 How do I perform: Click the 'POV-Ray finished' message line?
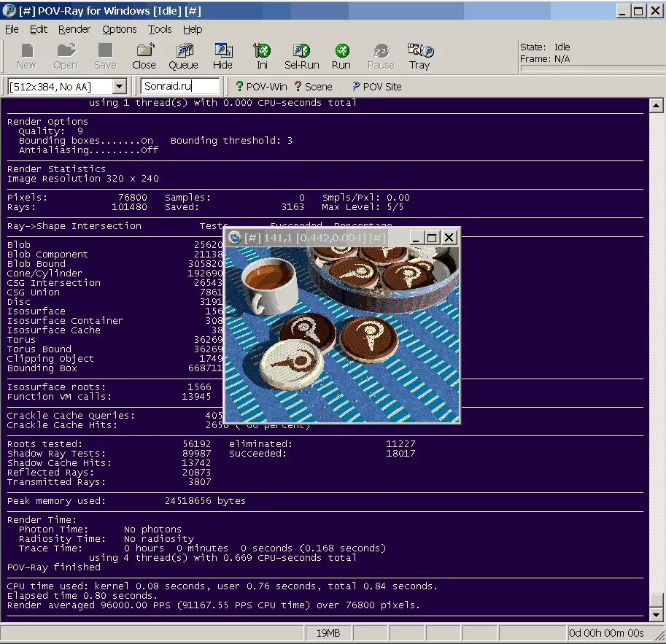click(54, 567)
